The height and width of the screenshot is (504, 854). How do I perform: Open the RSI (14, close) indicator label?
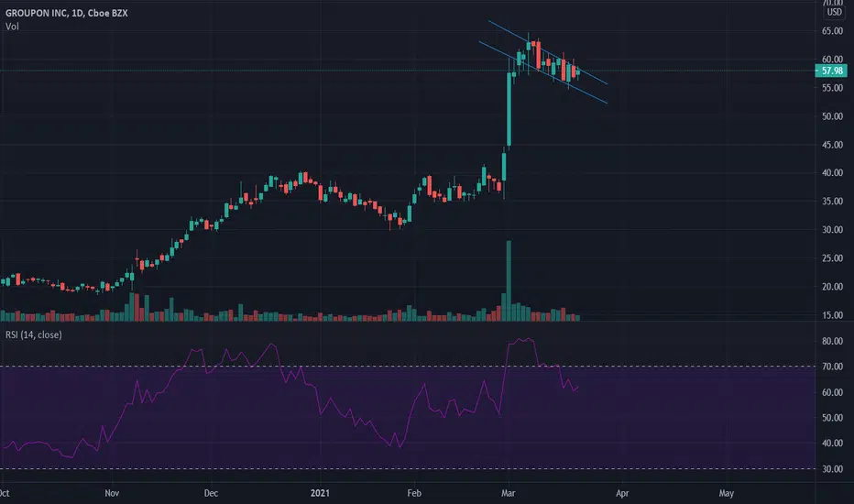pyautogui.click(x=34, y=334)
